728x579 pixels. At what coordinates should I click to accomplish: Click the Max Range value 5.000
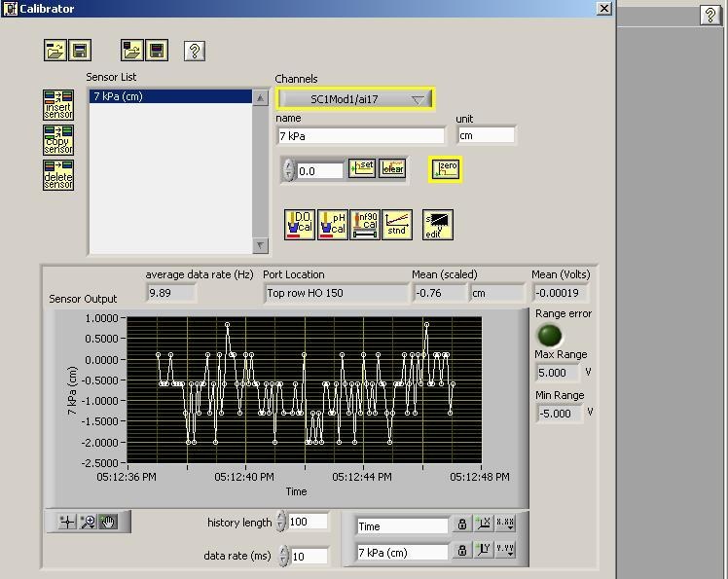[x=558, y=373]
